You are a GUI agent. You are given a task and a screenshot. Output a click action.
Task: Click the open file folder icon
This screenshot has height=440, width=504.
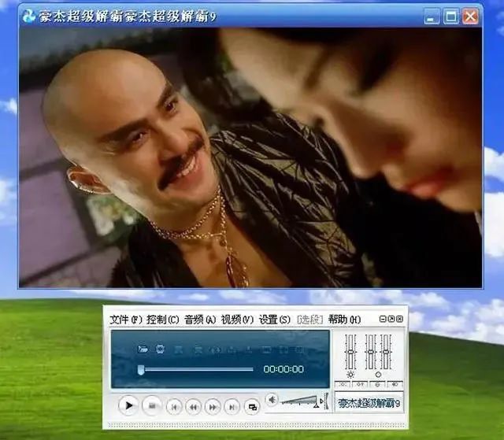point(143,349)
